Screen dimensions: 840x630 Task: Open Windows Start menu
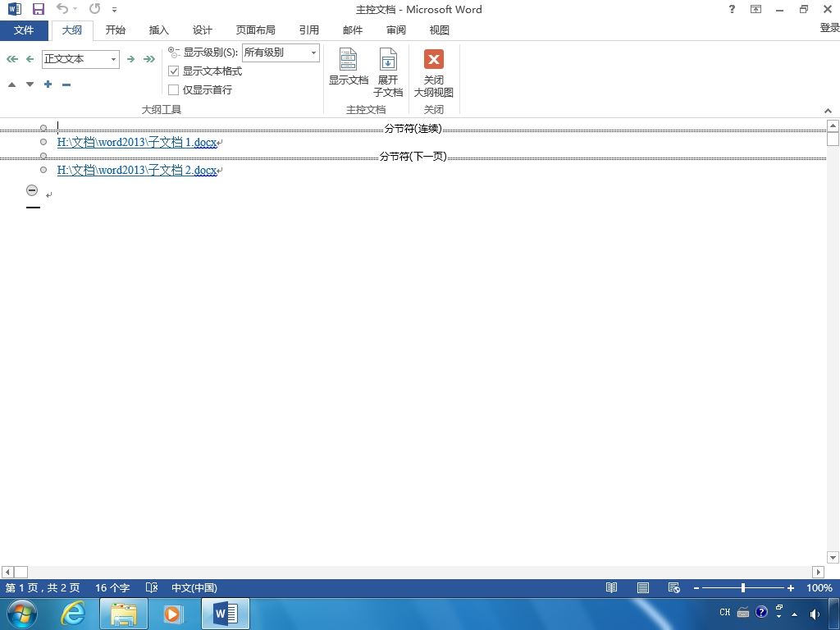click(x=22, y=614)
